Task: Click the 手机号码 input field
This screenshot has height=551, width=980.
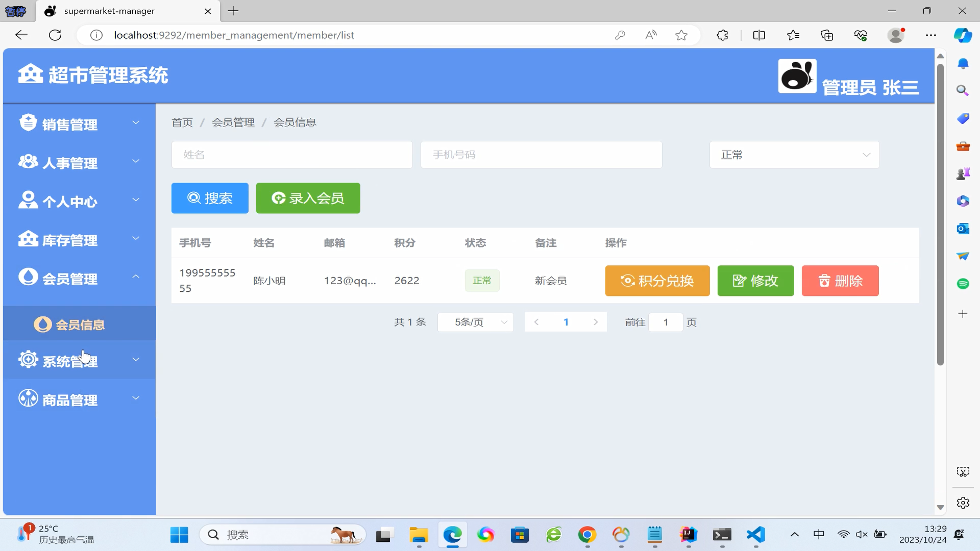Action: click(x=541, y=155)
